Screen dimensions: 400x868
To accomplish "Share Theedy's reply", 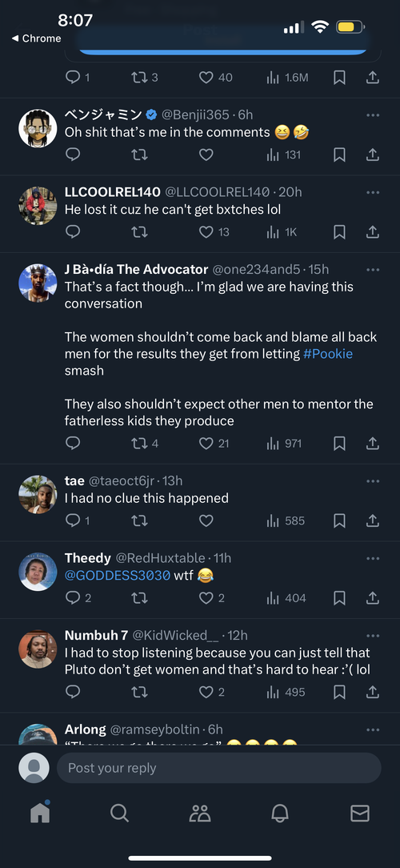I will (x=373, y=598).
